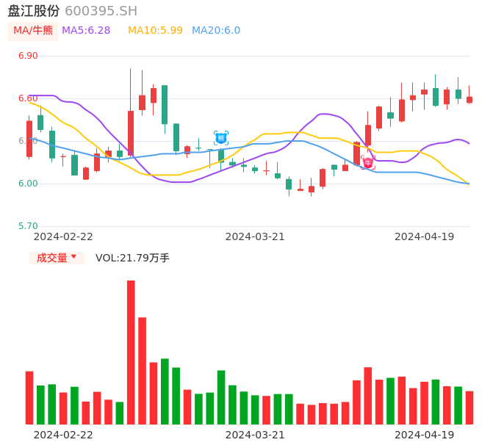Click 2024-02-22 date under price chart
The image size is (504, 445).
(x=63, y=236)
